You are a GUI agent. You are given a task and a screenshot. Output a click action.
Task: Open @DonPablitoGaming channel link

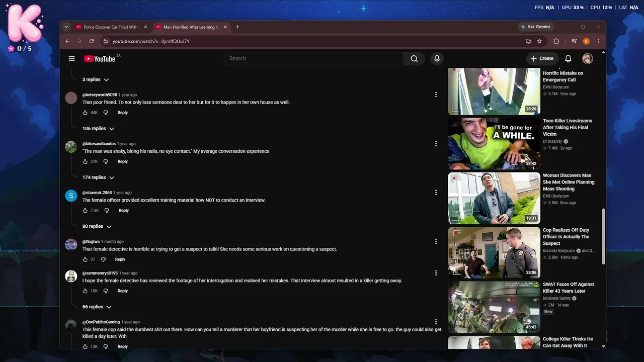pos(101,322)
